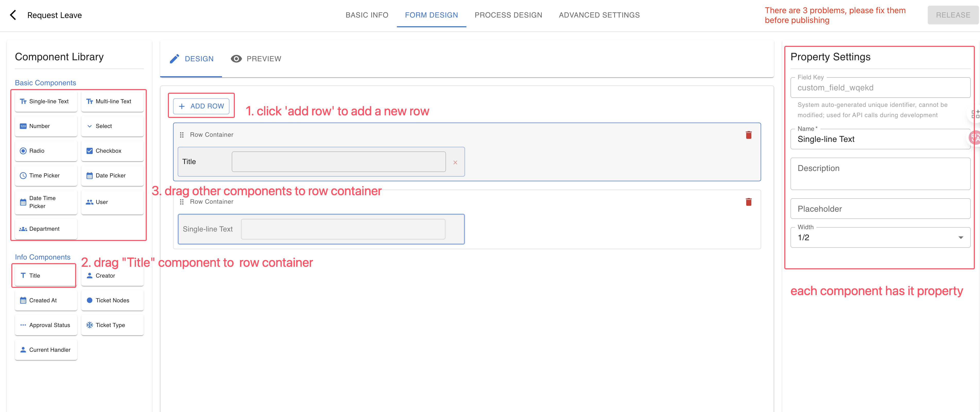
Task: Grab the drag handle of first Row Container
Action: (182, 135)
